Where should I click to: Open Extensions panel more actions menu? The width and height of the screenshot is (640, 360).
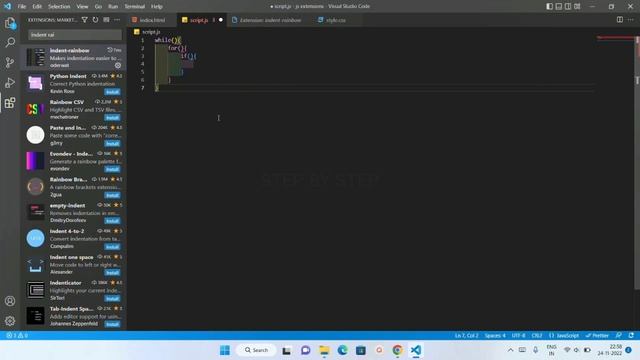pyautogui.click(x=117, y=20)
